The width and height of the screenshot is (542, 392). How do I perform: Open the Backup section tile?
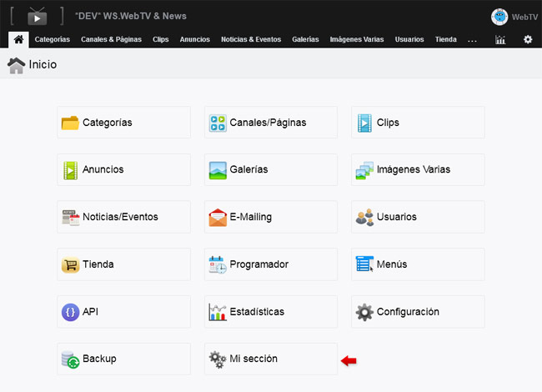123,359
